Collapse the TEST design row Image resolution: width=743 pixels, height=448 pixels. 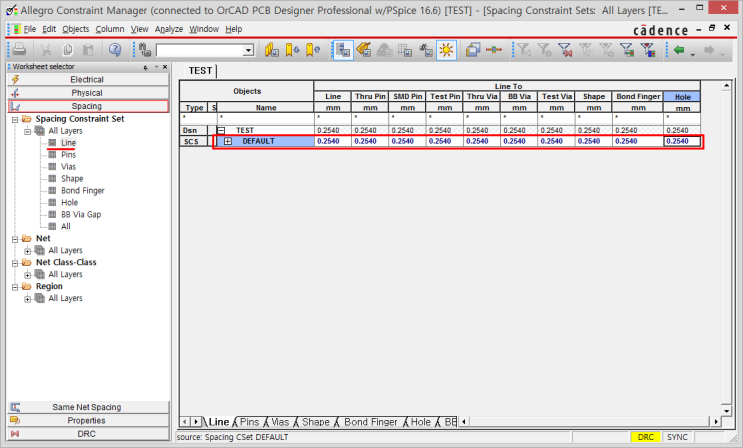click(x=221, y=130)
